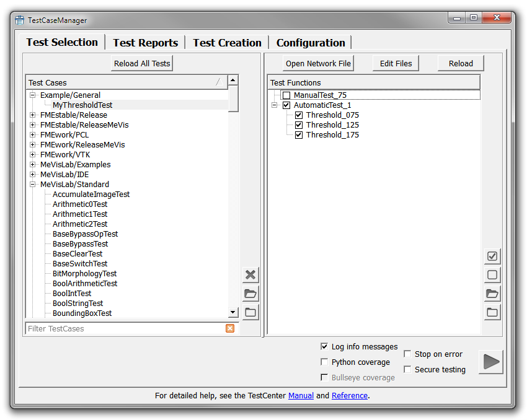
Task: Click open-folder icon beside test functions list
Action: [x=492, y=294]
